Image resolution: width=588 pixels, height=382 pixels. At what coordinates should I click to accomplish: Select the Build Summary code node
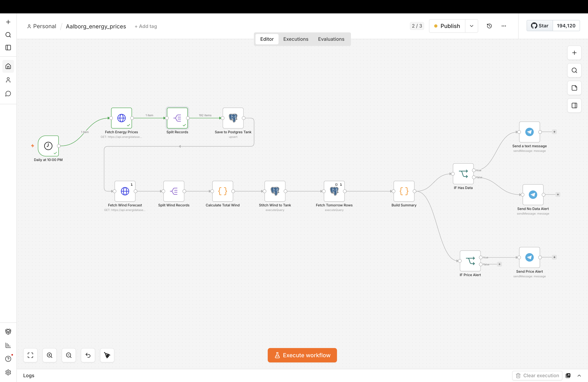[x=404, y=191]
